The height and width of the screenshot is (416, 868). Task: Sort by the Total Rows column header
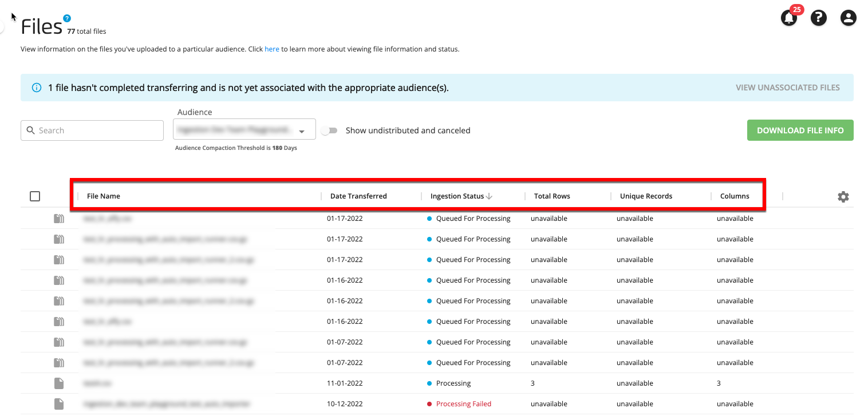[552, 196]
